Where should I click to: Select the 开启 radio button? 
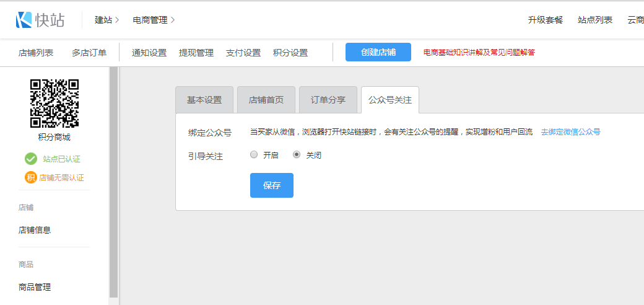coord(254,155)
